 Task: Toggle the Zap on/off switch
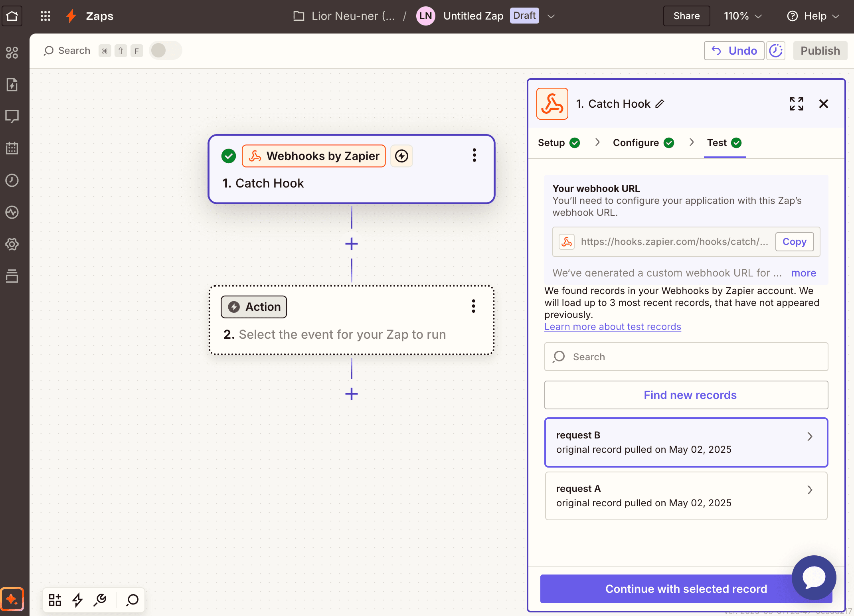(x=166, y=50)
